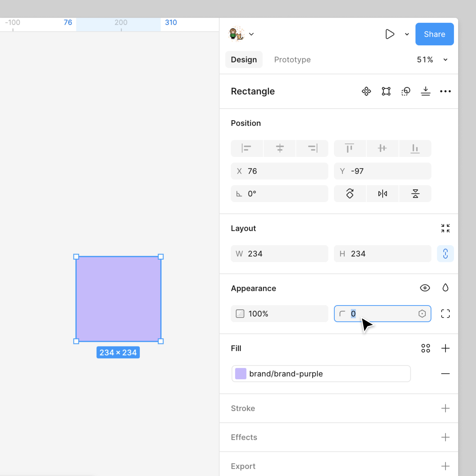
Task: Toggle the constrain proportions lock
Action: pos(445,254)
